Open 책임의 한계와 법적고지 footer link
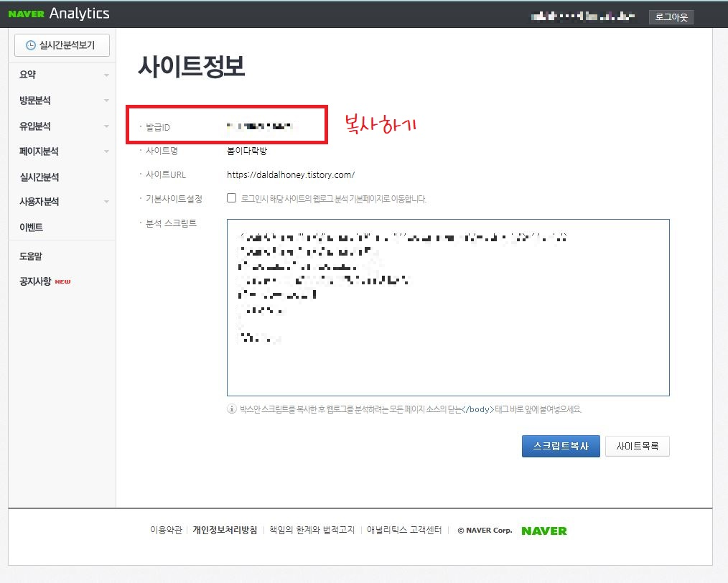This screenshot has height=583, width=728. click(x=312, y=530)
